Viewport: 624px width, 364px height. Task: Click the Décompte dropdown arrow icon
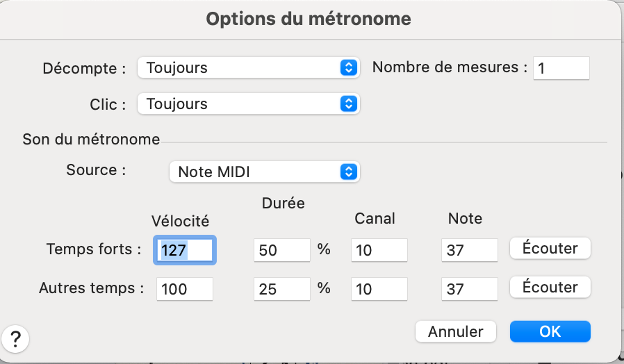[349, 68]
